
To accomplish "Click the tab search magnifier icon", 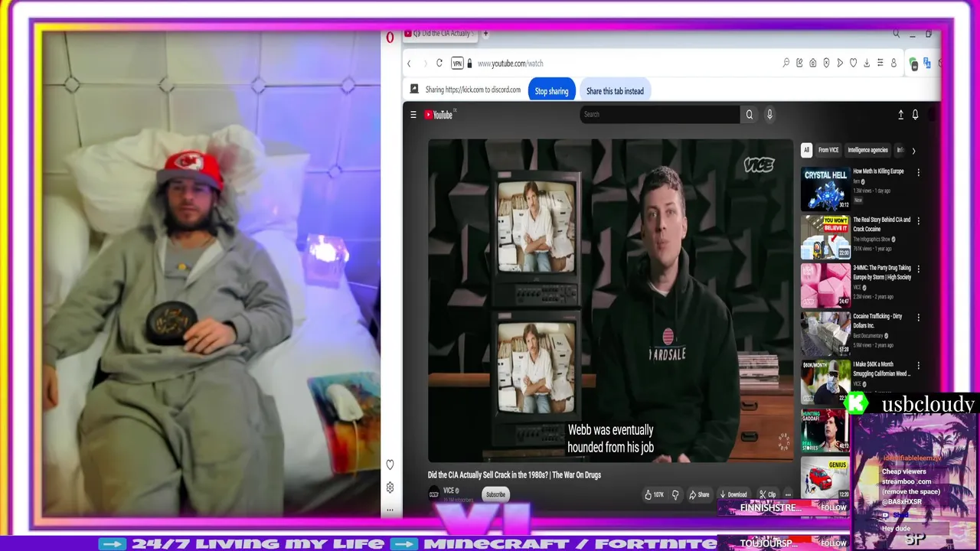I will click(x=896, y=34).
